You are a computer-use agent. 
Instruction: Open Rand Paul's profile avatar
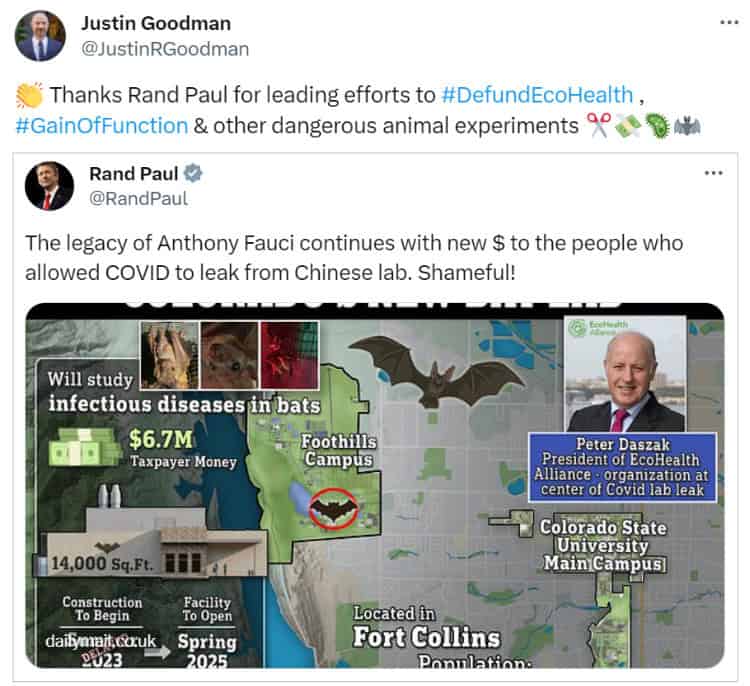point(49,186)
